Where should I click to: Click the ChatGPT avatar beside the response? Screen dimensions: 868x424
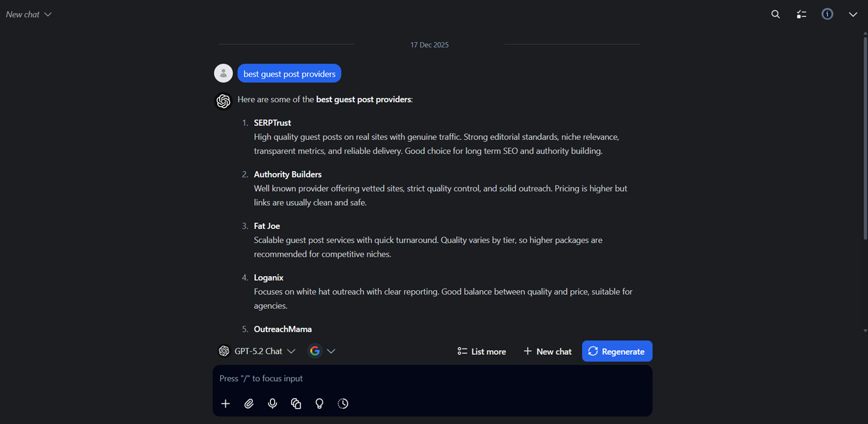[223, 101]
